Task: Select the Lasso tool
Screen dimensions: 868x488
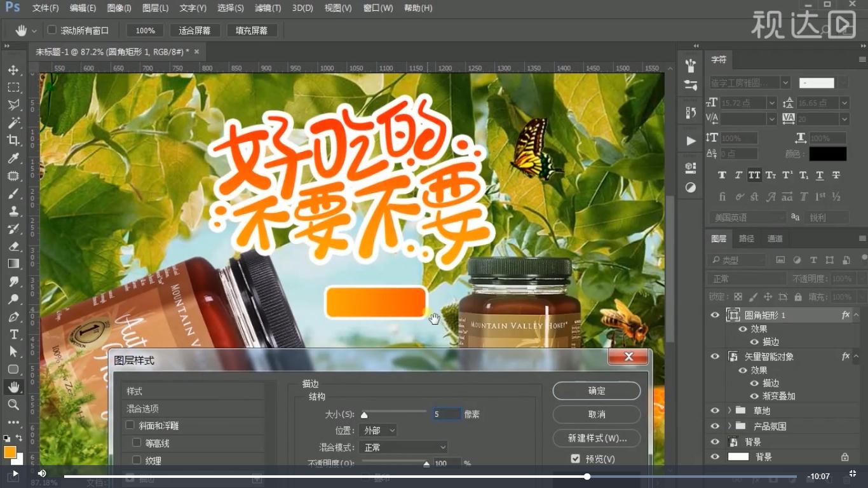Action: click(14, 105)
